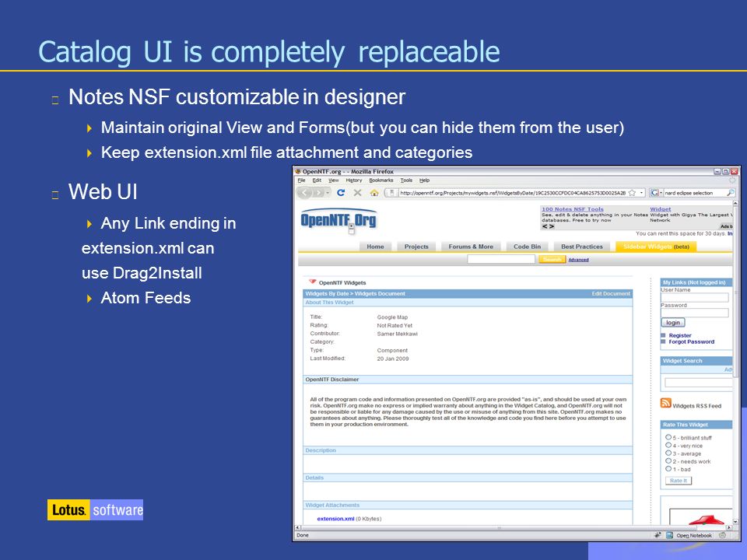Click the Widgets RSS Feed text link
Screen dimensions: 747x560
(x=697, y=406)
